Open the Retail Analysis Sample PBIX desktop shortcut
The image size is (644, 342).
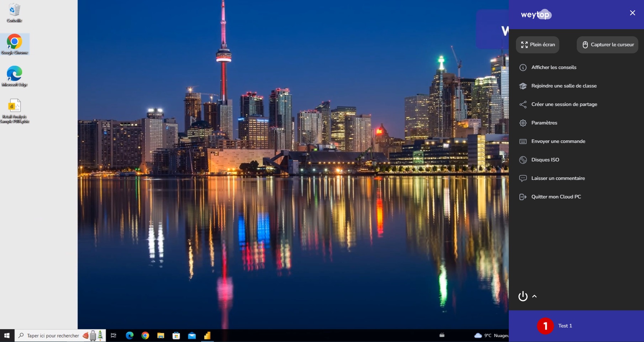(15, 106)
